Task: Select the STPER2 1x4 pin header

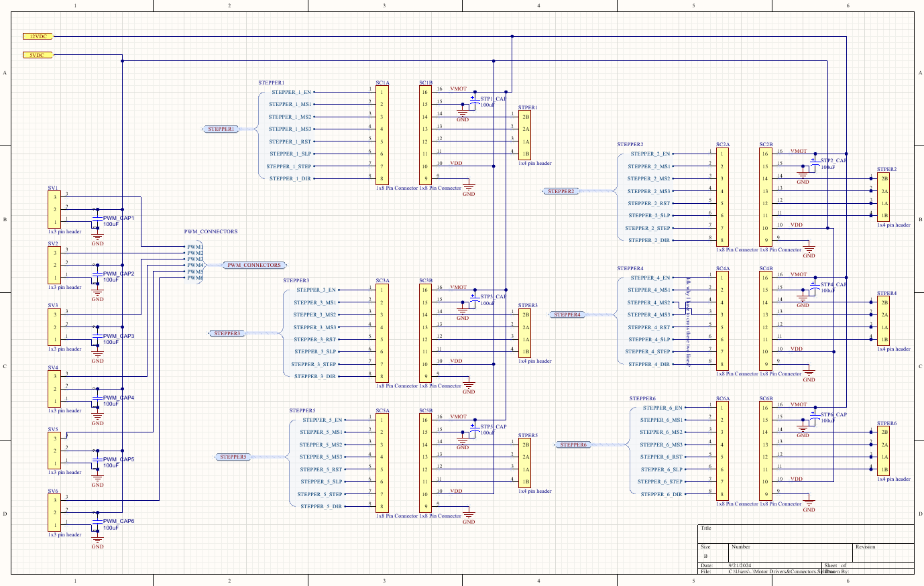Action: (x=884, y=197)
